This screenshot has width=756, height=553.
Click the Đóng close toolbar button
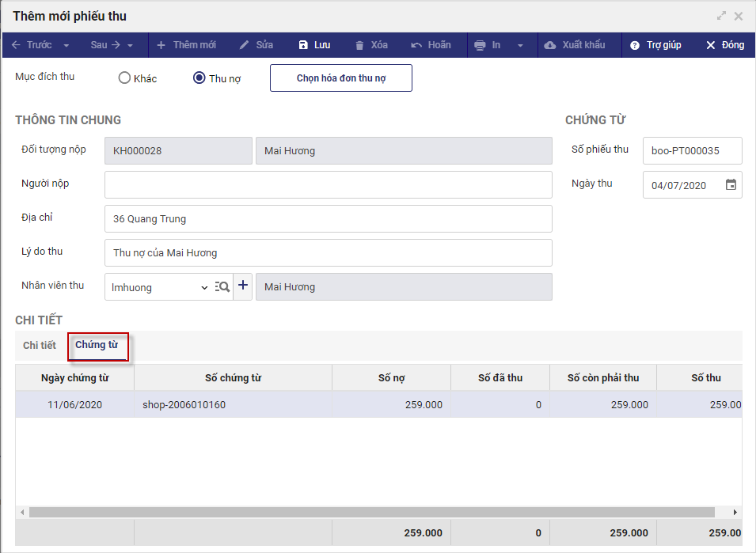(725, 45)
